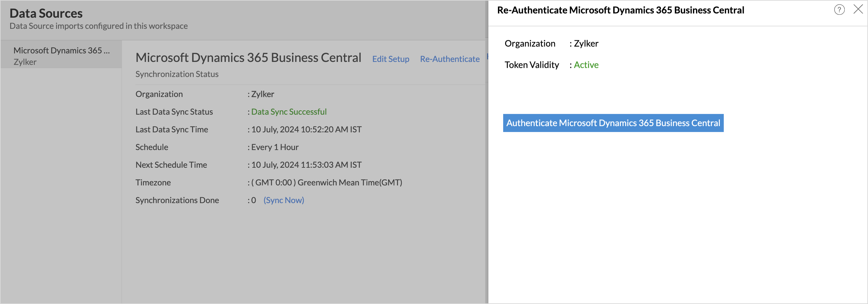Image resolution: width=868 pixels, height=304 pixels.
Task: Open the Edit Setup link
Action: click(390, 59)
